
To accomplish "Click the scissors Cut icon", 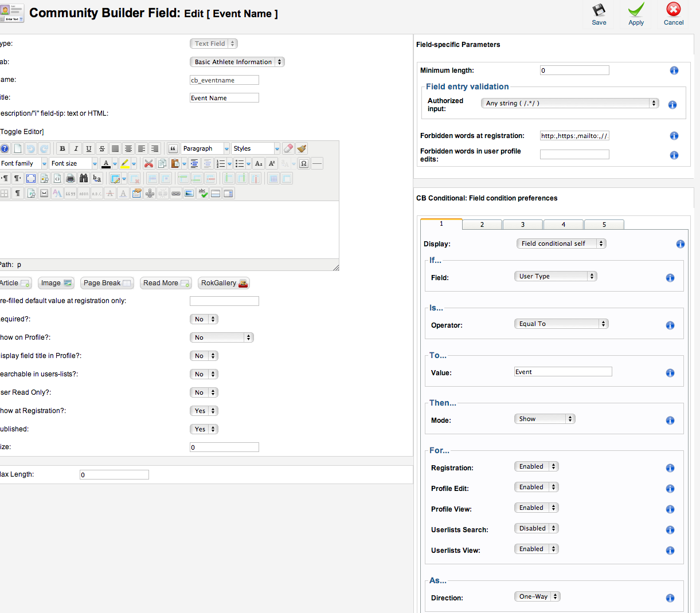I will 148,163.
